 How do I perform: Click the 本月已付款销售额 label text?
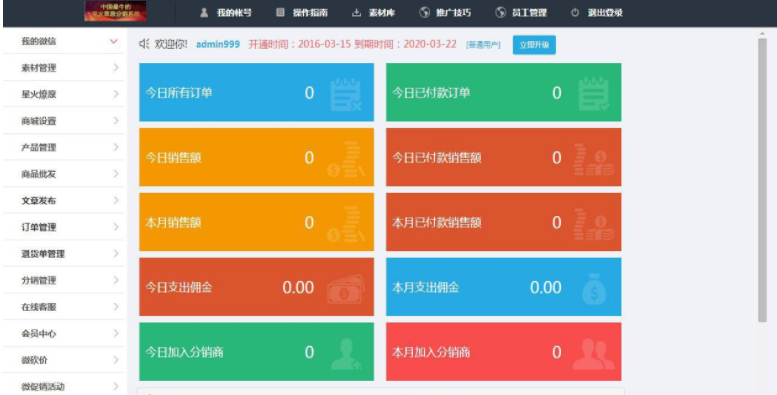pyautogui.click(x=437, y=223)
